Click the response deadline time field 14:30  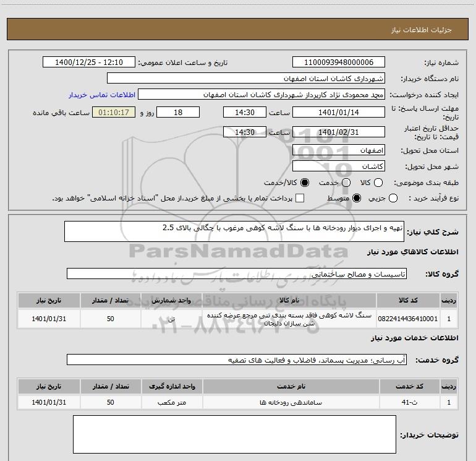[x=245, y=112]
